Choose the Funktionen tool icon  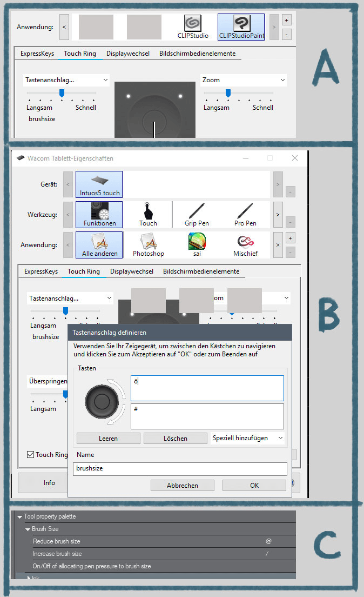click(99, 214)
